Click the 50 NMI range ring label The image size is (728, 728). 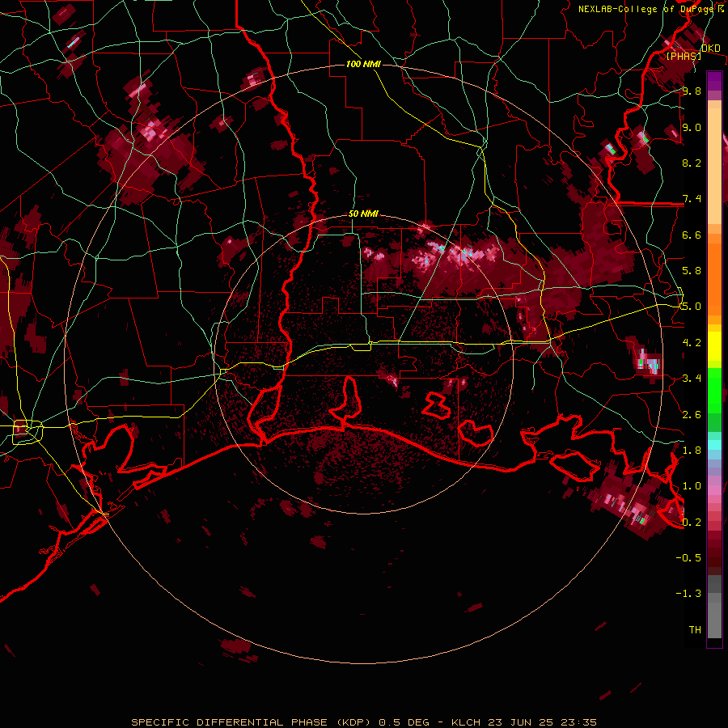click(363, 214)
